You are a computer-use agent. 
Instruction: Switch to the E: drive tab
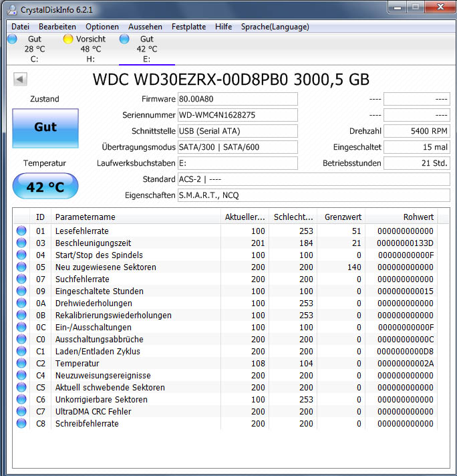pos(147,49)
